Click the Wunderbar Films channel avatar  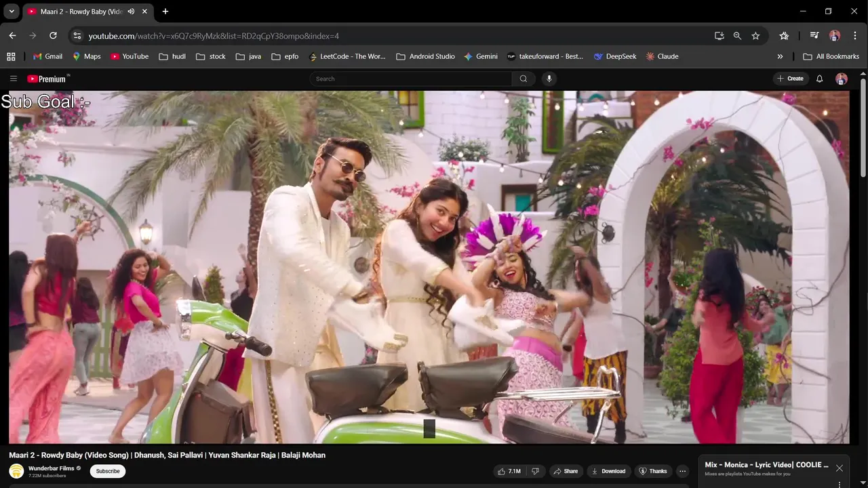pos(16,471)
